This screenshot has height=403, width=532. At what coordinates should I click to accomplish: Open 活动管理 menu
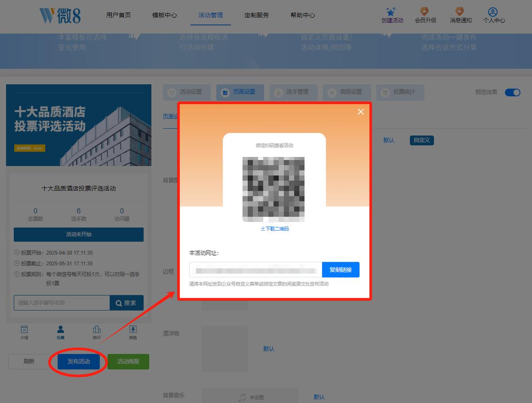(211, 15)
